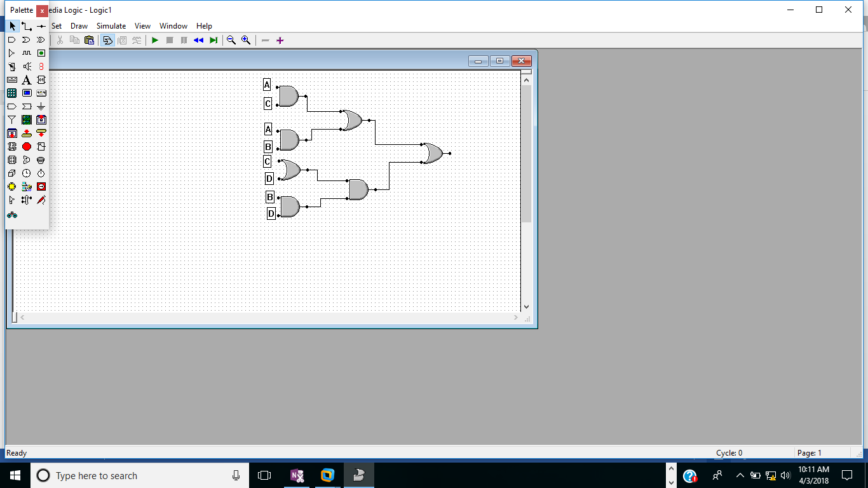Select the keyboard device tool

click(11, 79)
